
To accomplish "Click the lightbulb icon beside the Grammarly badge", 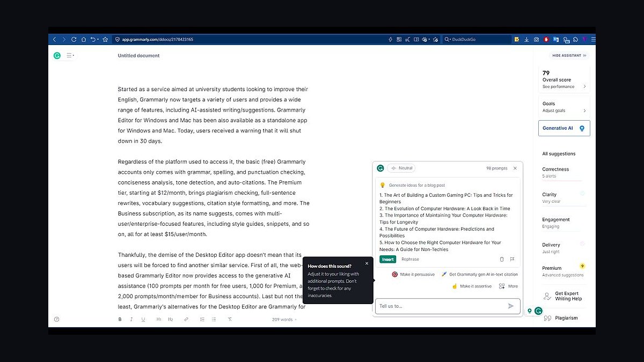I will [530, 311].
